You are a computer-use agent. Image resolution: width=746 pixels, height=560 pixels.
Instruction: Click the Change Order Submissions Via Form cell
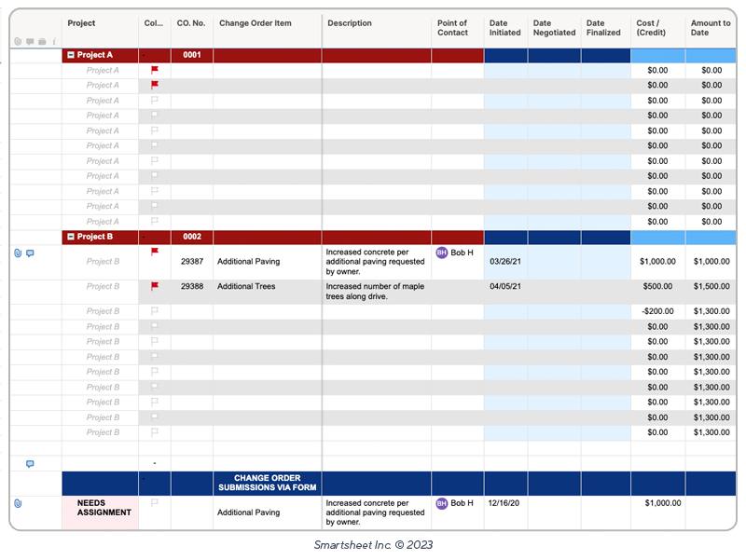pyautogui.click(x=268, y=483)
